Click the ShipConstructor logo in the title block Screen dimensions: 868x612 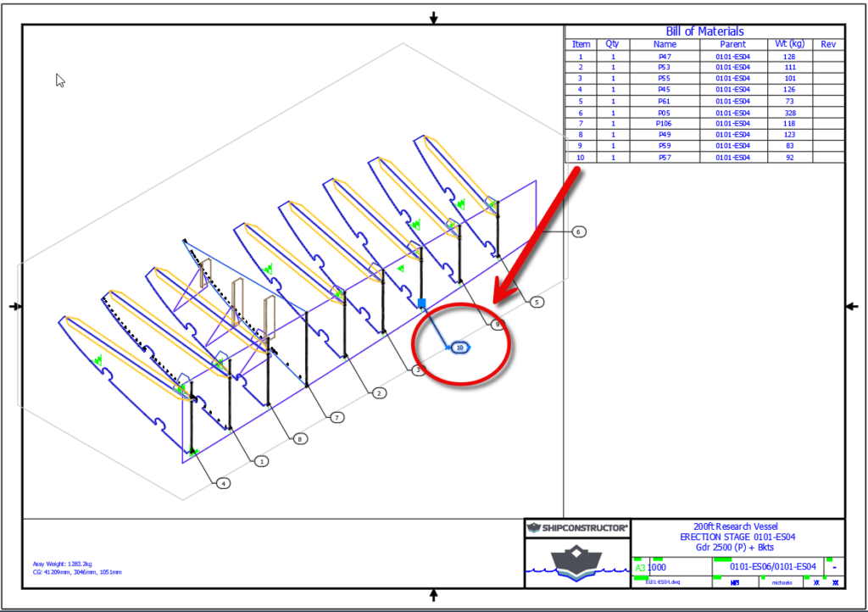click(577, 526)
